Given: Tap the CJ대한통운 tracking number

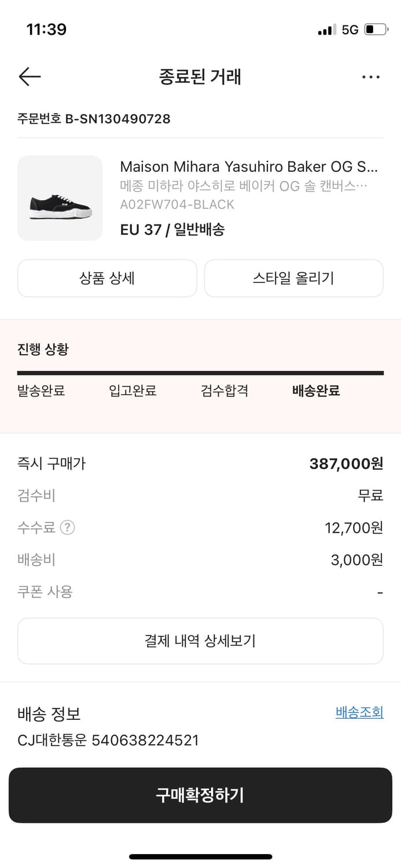Looking at the screenshot, I should (x=107, y=740).
